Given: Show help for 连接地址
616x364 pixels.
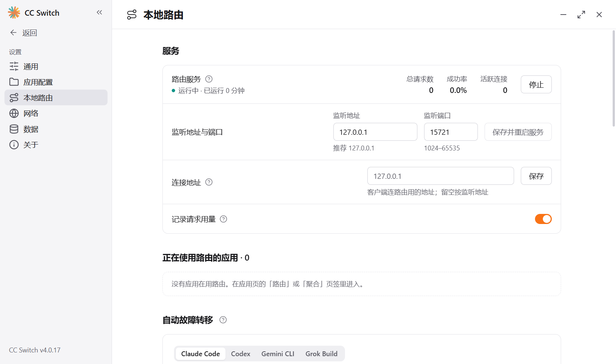Looking at the screenshot, I should [209, 182].
